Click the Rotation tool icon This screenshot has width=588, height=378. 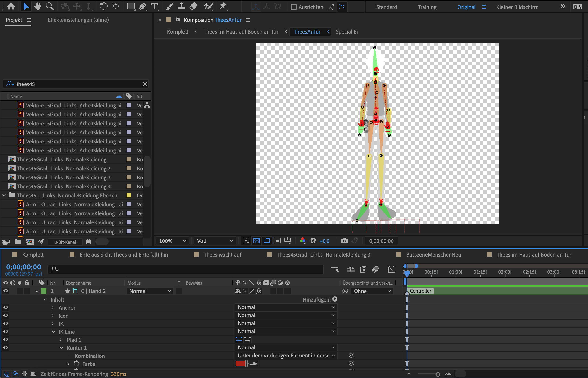click(x=103, y=6)
